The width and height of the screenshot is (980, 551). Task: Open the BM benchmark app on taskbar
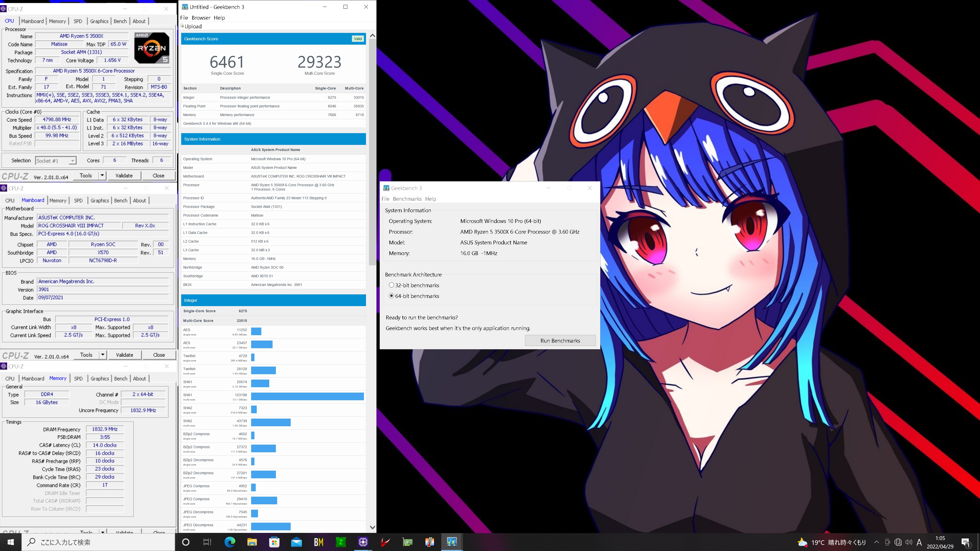pyautogui.click(x=318, y=542)
